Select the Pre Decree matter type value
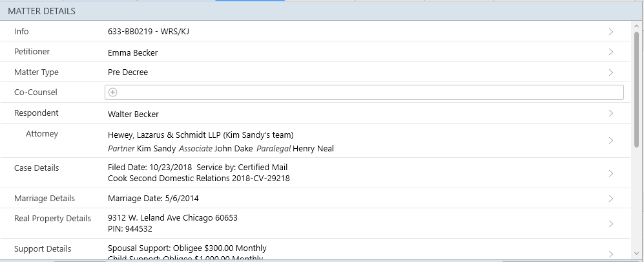Image resolution: width=644 pixels, height=262 pixels. pos(128,72)
